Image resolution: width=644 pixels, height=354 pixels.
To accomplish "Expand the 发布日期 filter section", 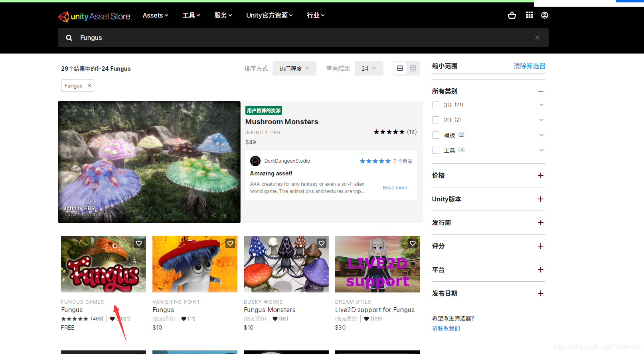I will tap(541, 293).
